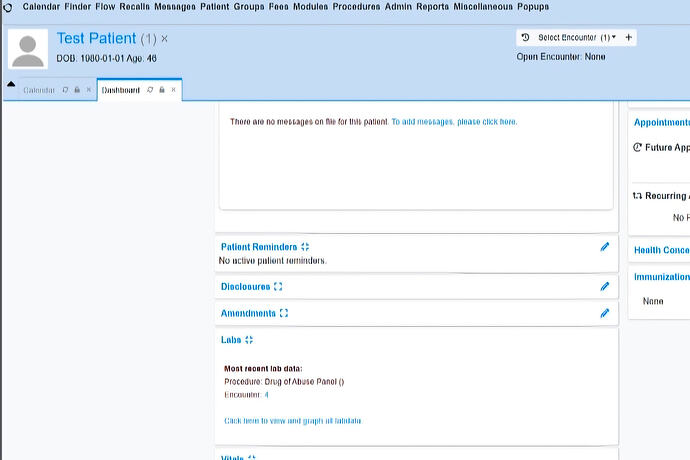This screenshot has height=460, width=690.
Task: Refresh the Calendar tab
Action: click(65, 90)
